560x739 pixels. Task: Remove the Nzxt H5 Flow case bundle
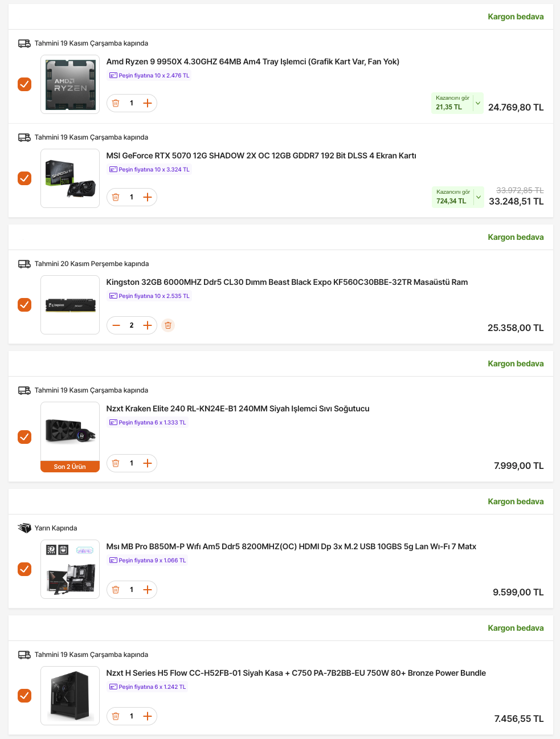116,716
